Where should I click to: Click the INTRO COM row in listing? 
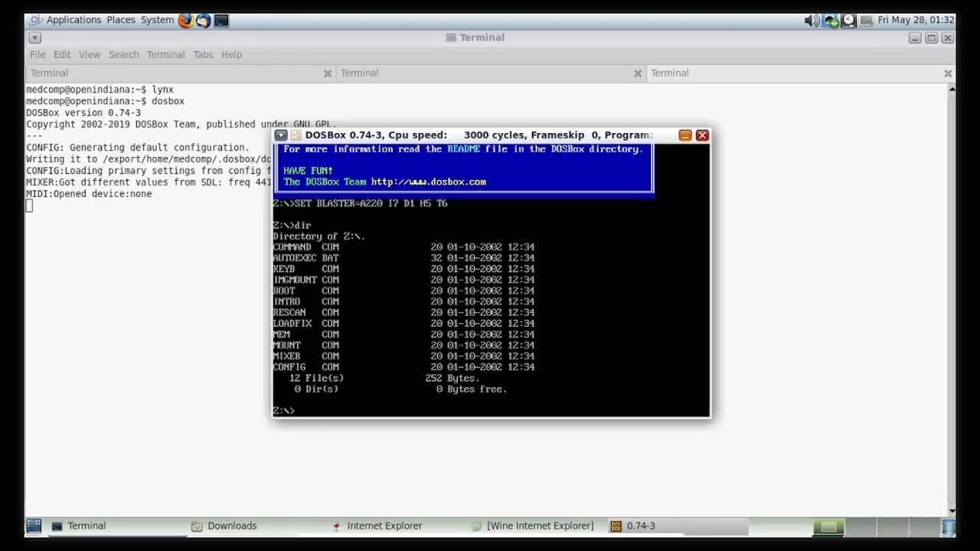[x=403, y=302]
